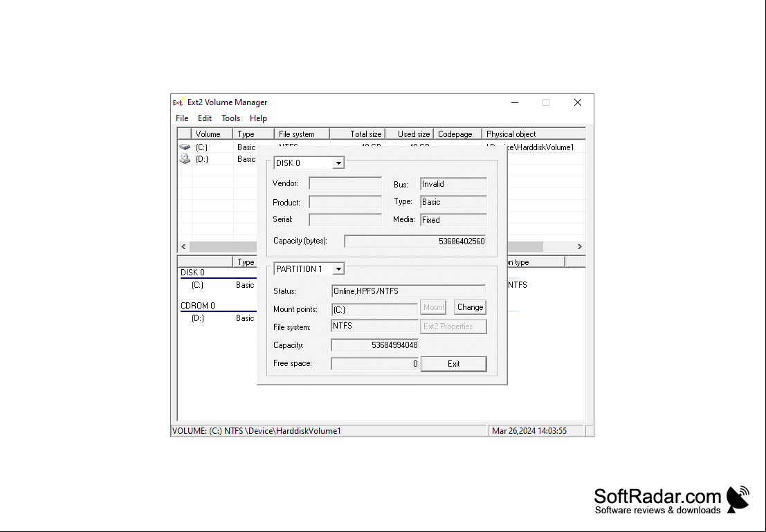The image size is (766, 532).
Task: Click the Type column header in lower pane
Action: click(245, 262)
